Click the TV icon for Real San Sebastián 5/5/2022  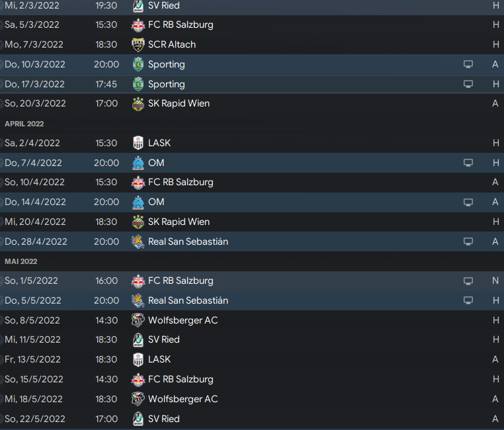[x=468, y=300]
